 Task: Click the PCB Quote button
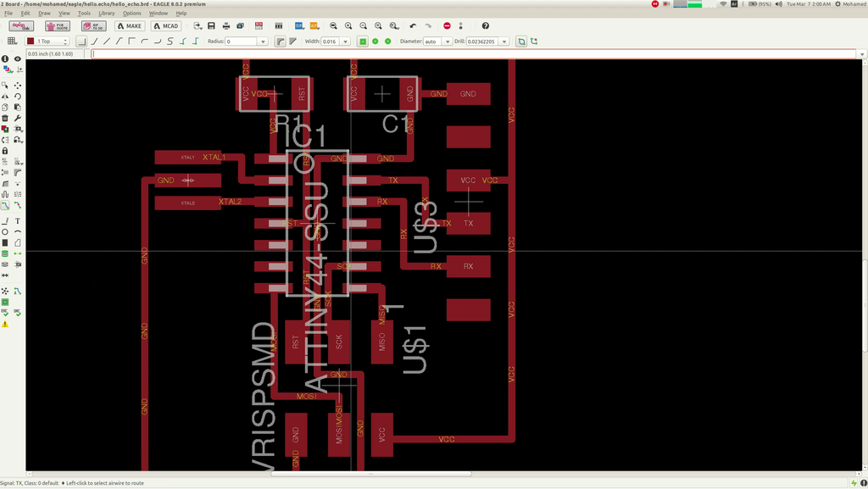58,26
